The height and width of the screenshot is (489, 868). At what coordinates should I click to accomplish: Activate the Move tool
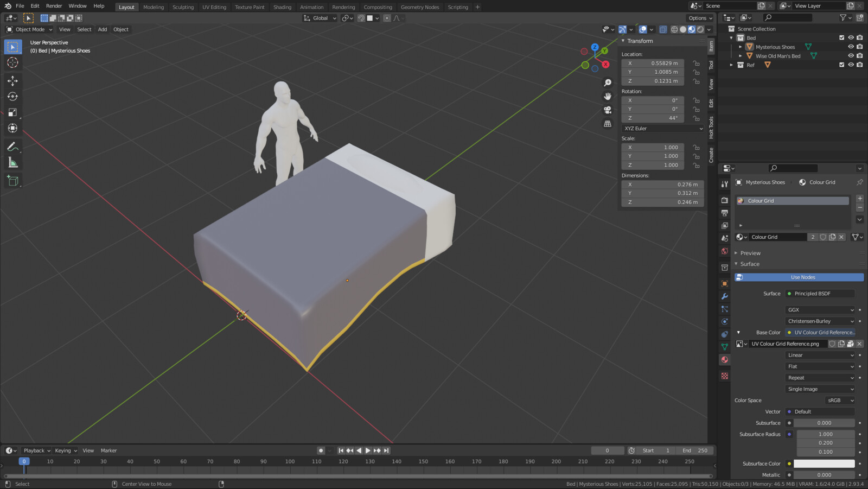click(x=12, y=81)
